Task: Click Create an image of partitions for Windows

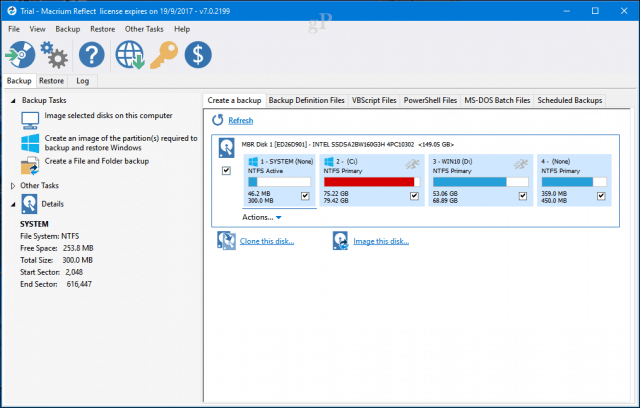Action: coord(121,143)
